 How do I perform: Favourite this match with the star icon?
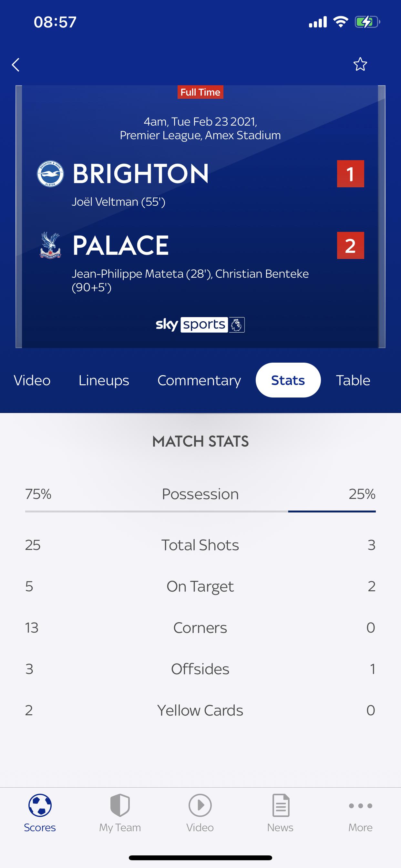pos(360,64)
